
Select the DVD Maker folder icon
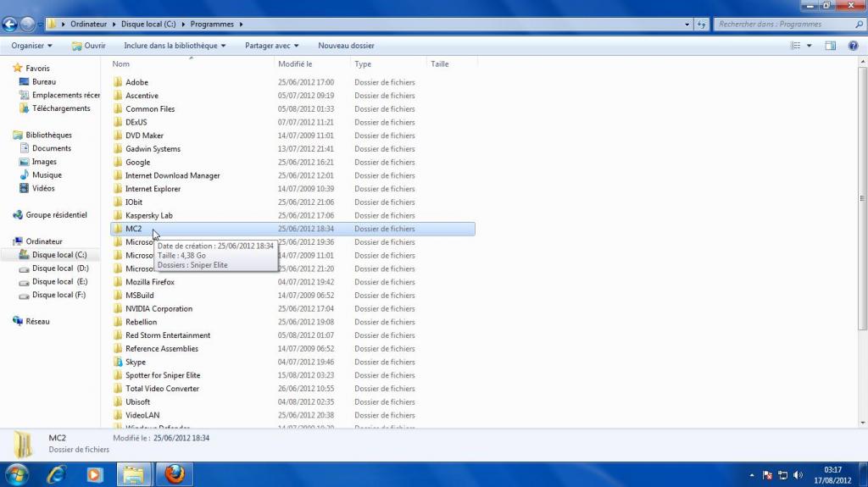point(117,135)
